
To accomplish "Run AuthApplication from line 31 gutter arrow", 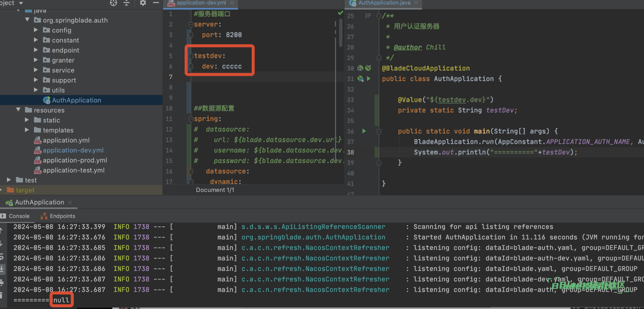I will pyautogui.click(x=369, y=79).
